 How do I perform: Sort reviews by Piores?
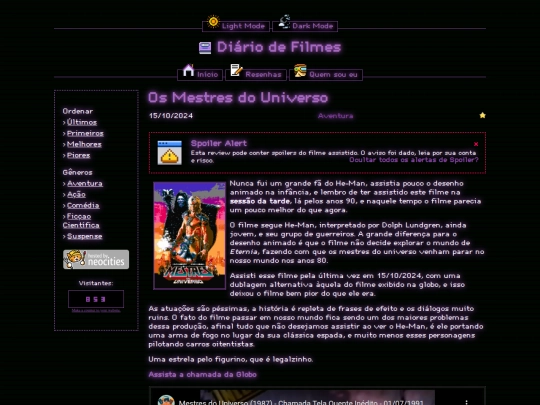pos(78,155)
